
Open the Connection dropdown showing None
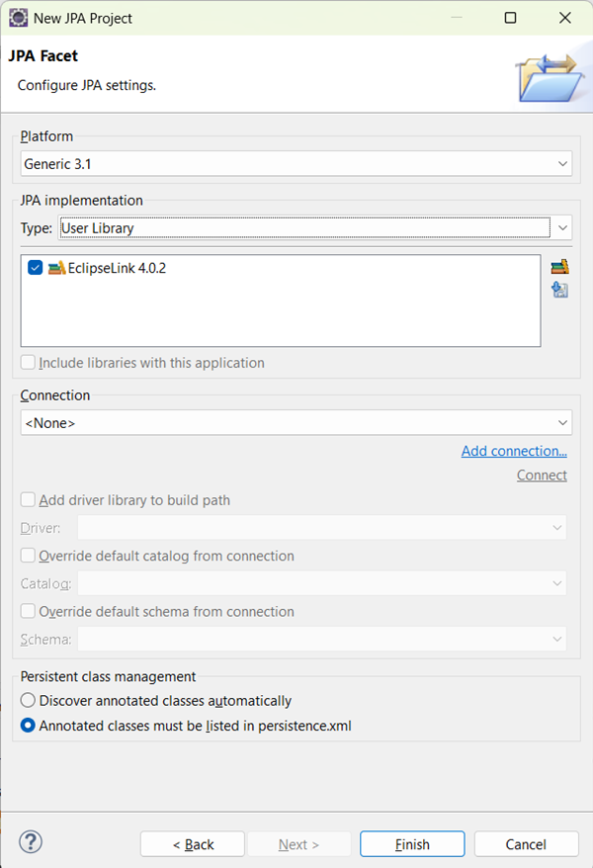click(296, 423)
